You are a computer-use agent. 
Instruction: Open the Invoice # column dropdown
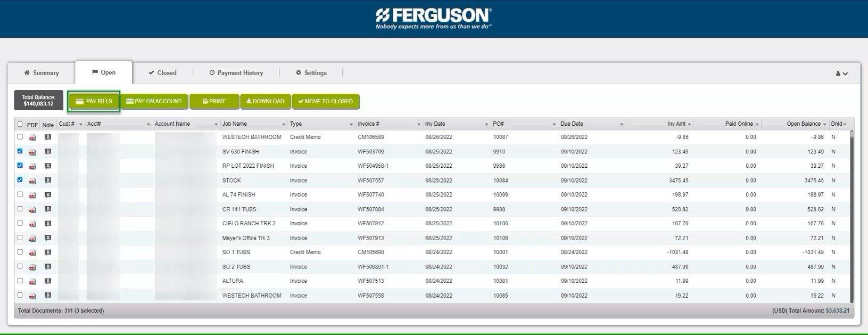click(419, 124)
